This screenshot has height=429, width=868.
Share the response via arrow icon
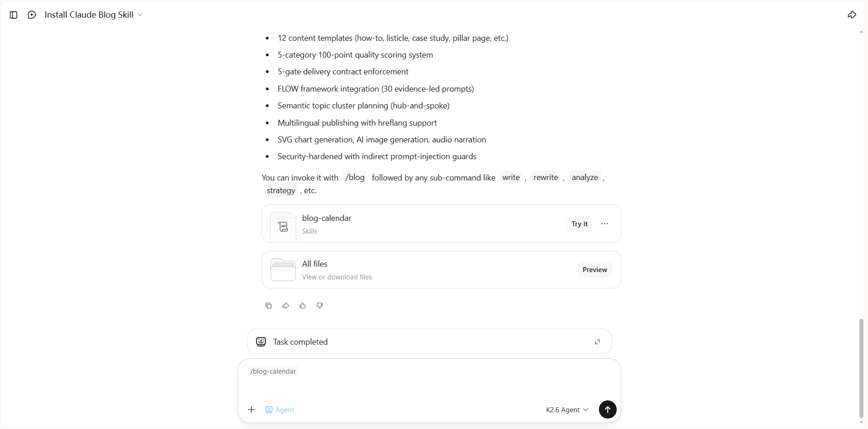click(285, 306)
